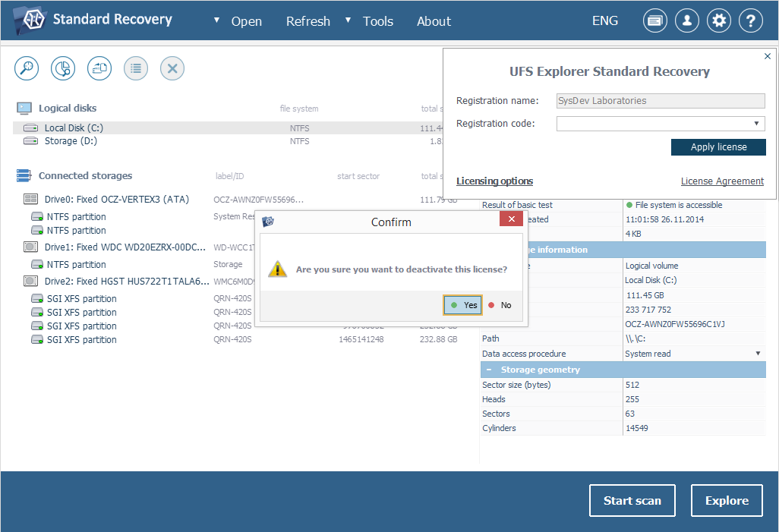Open the Open menu

(x=247, y=21)
